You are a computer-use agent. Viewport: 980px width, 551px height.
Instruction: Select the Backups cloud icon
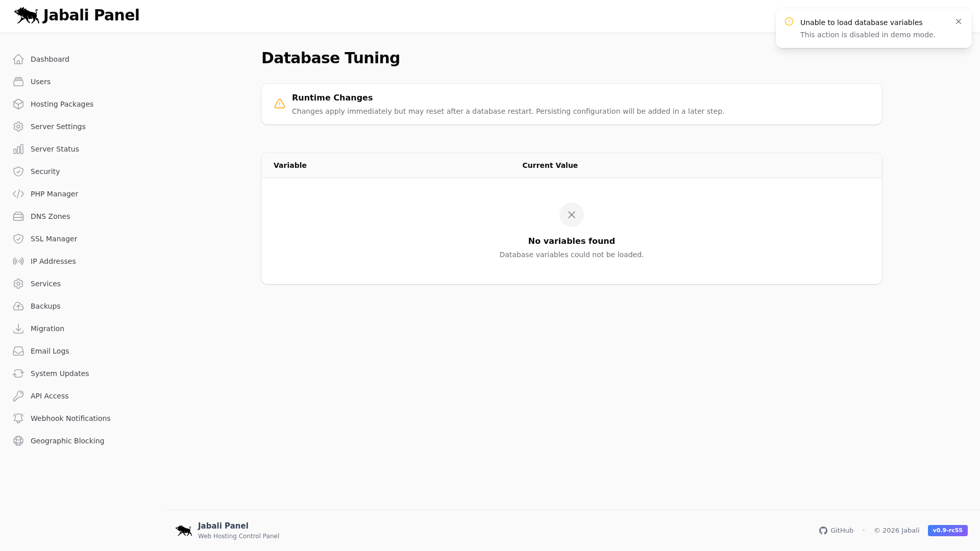click(18, 306)
